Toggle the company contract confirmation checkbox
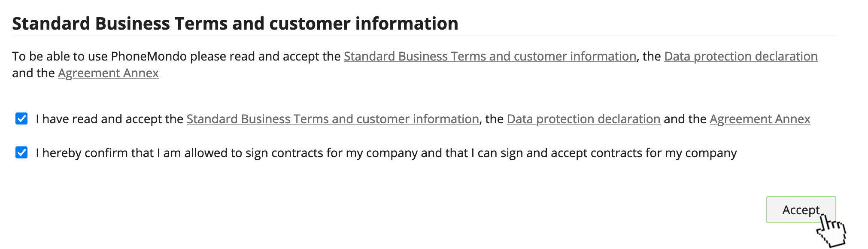868x249 pixels. coord(21,152)
